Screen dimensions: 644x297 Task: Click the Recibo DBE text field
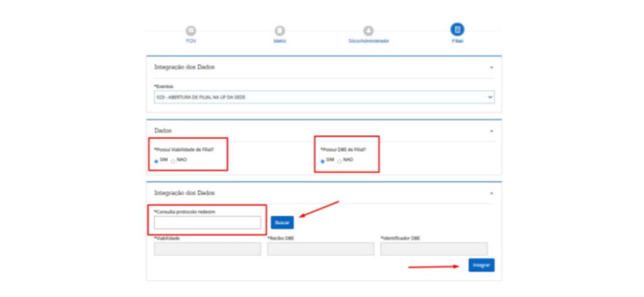coord(320,248)
